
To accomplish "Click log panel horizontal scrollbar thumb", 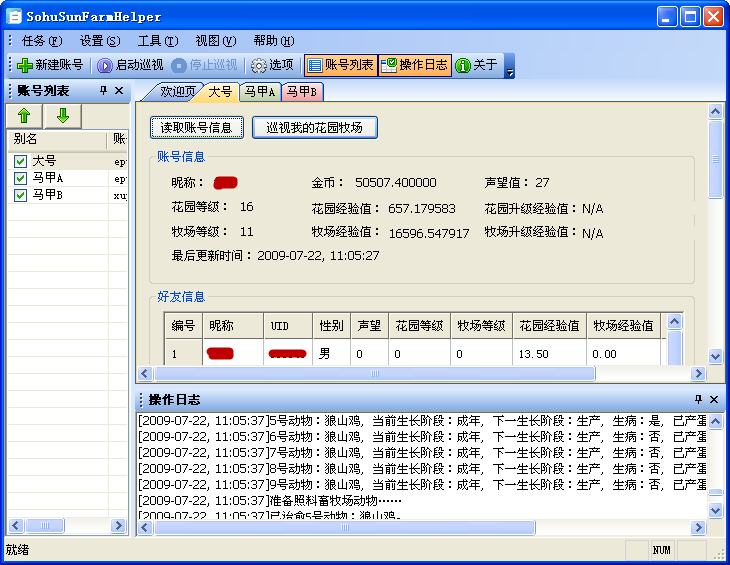I will pyautogui.click(x=345, y=527).
